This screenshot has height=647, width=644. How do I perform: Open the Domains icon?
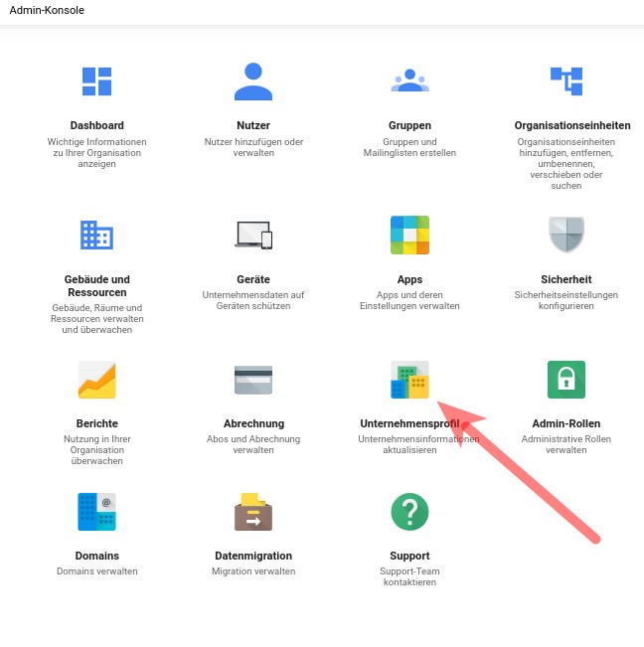coord(96,512)
